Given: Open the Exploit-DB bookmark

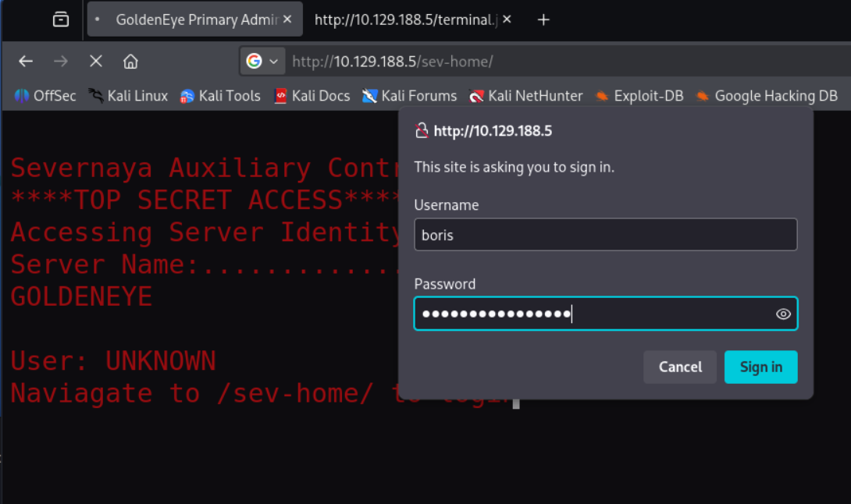Looking at the screenshot, I should pyautogui.click(x=639, y=96).
